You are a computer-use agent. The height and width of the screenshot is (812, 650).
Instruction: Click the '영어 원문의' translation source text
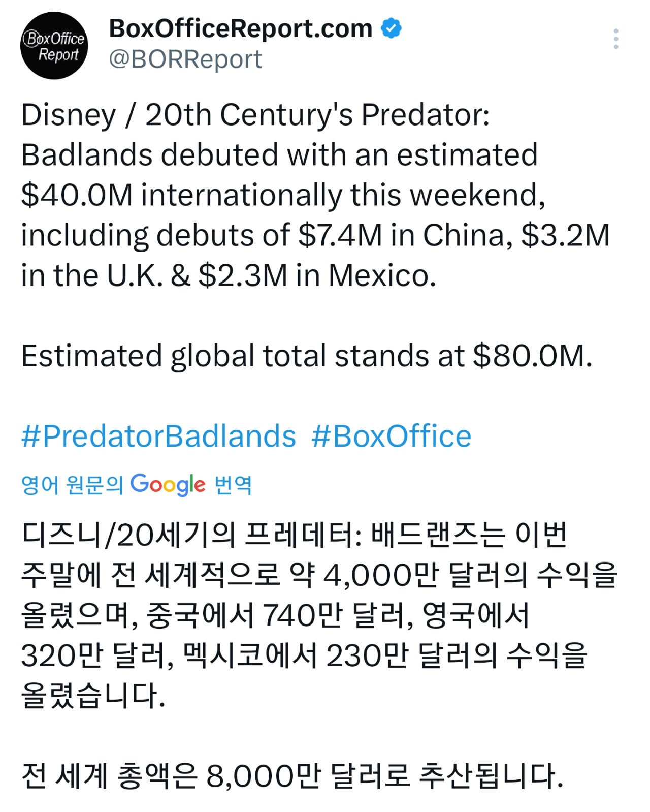(x=72, y=485)
